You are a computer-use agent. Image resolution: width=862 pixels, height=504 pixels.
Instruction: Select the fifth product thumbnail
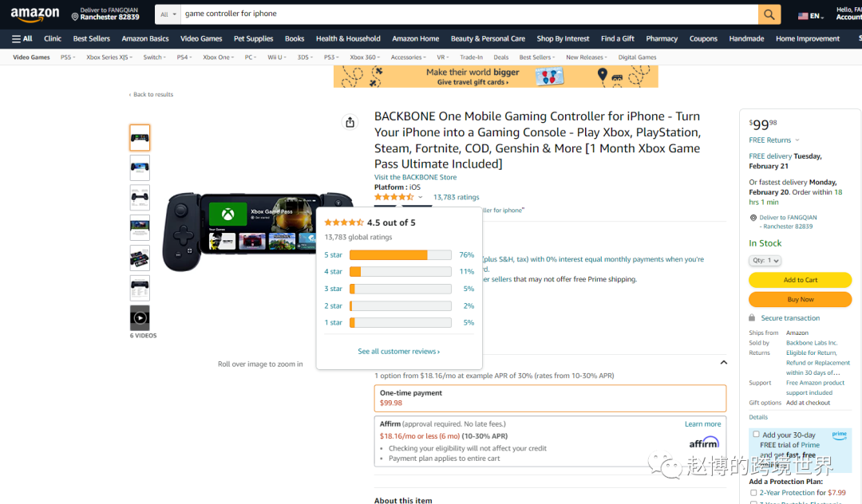140,258
